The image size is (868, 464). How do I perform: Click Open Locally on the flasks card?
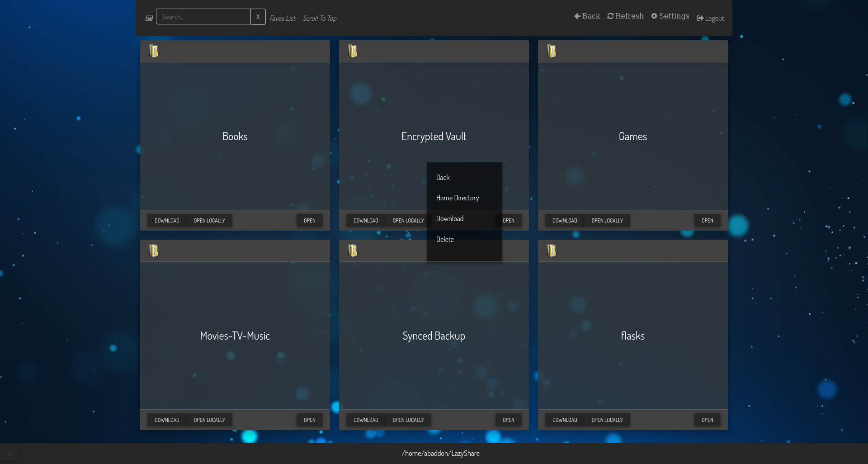click(607, 420)
